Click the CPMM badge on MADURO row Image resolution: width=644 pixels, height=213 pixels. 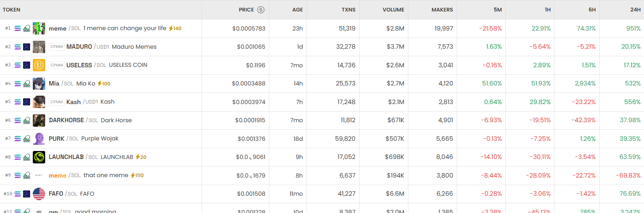coord(57,46)
